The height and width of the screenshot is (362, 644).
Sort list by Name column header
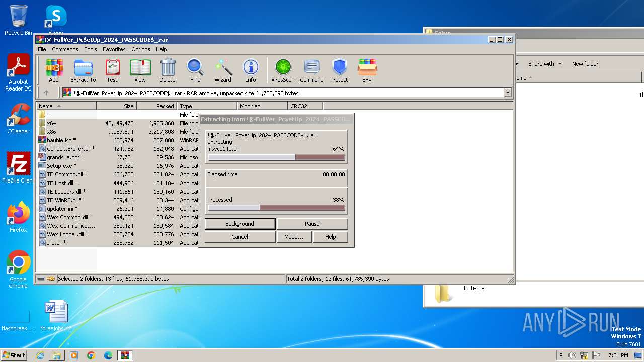click(66, 106)
